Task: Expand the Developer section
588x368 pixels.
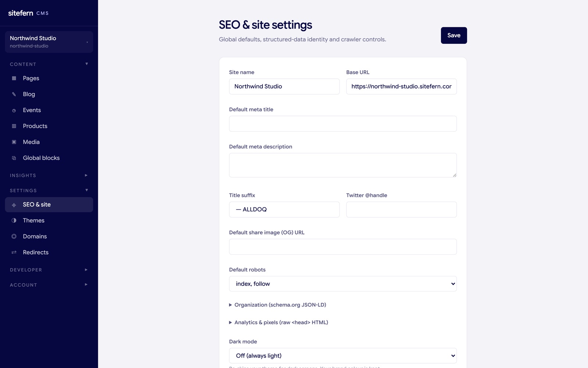Action: 49,270
